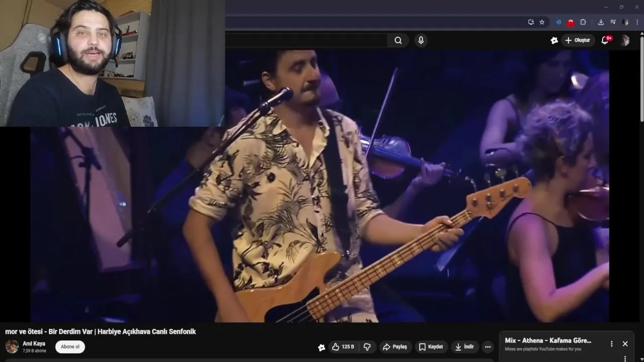Click the YouTube search magnifier button
644x362 pixels.
coord(398,41)
